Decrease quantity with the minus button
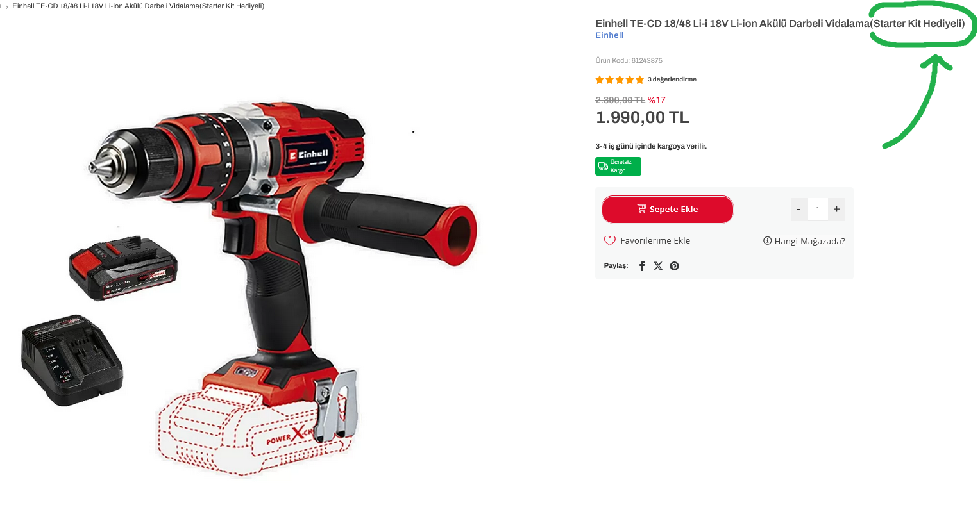Screen dimensions: 980x505 pos(798,209)
